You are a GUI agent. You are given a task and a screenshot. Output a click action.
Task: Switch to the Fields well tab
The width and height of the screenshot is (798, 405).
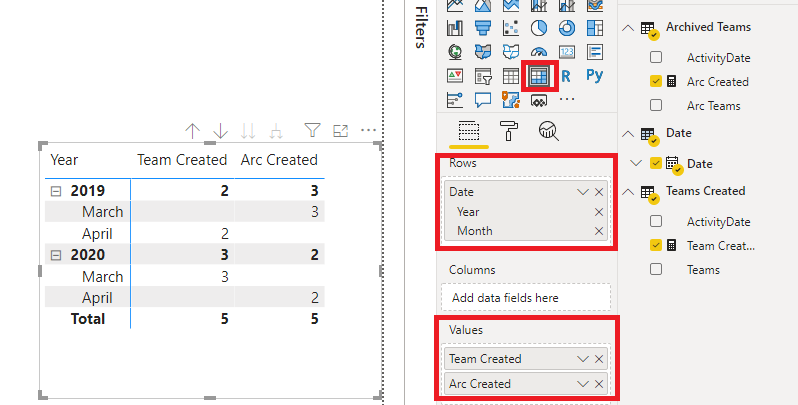click(469, 131)
